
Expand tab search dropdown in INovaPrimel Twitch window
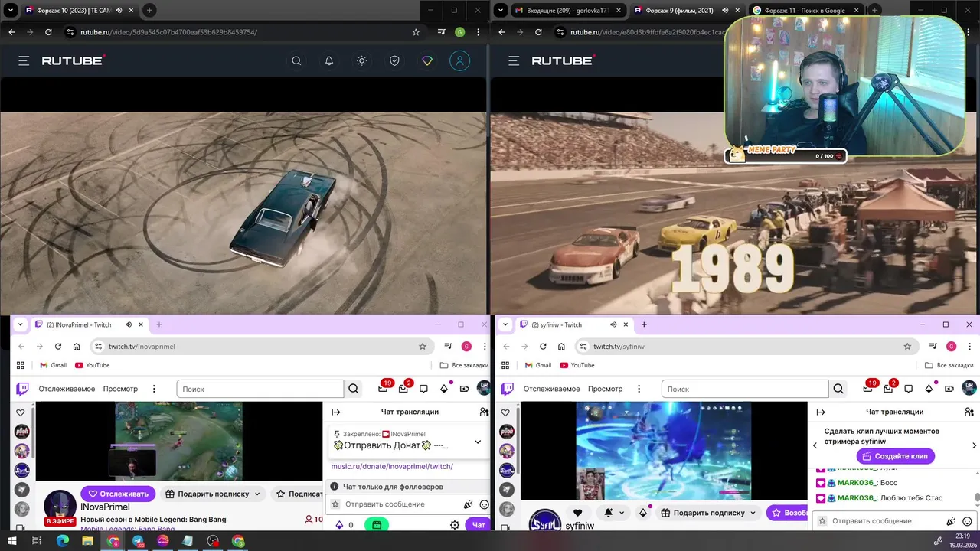[21, 324]
